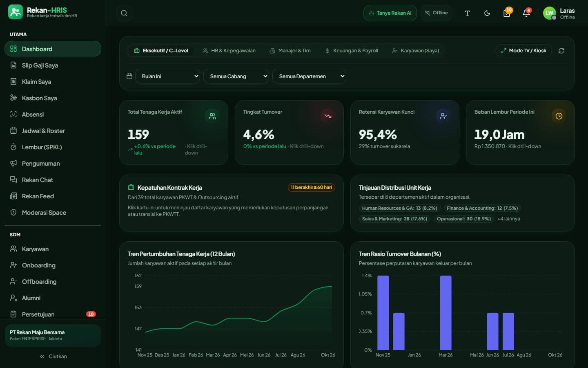Click the Mar 26 turnover bar
The image size is (588, 368).
tap(445, 313)
